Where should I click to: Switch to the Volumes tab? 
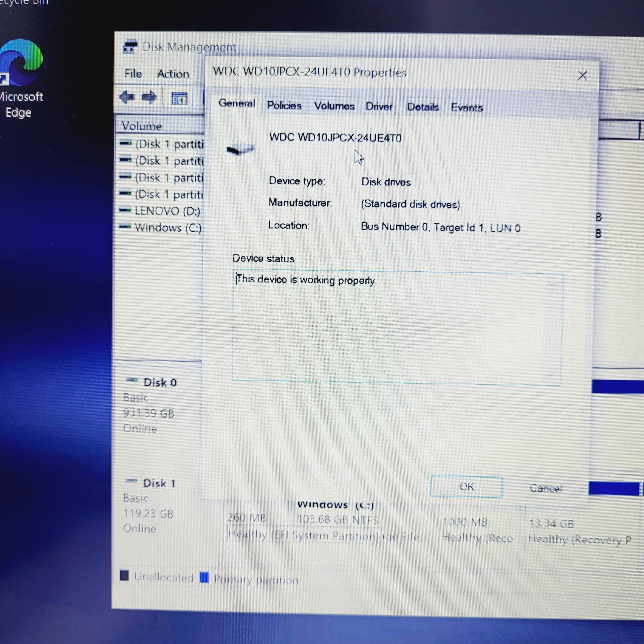tap(334, 106)
